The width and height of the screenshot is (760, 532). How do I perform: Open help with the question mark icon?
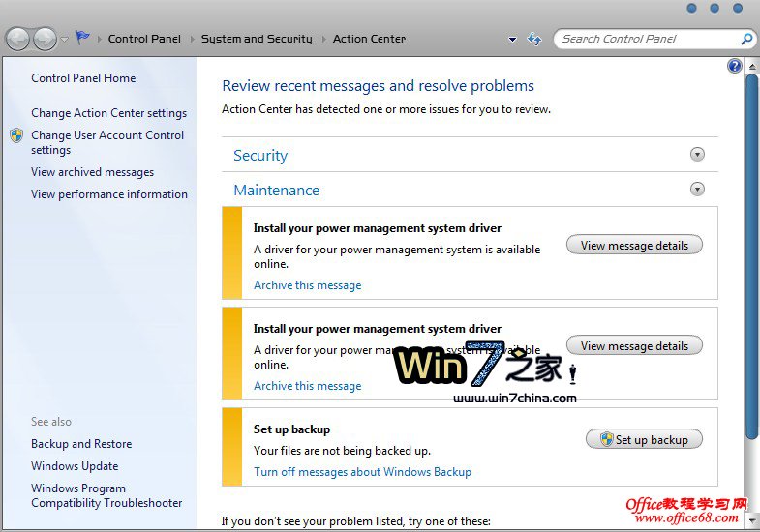(x=734, y=66)
